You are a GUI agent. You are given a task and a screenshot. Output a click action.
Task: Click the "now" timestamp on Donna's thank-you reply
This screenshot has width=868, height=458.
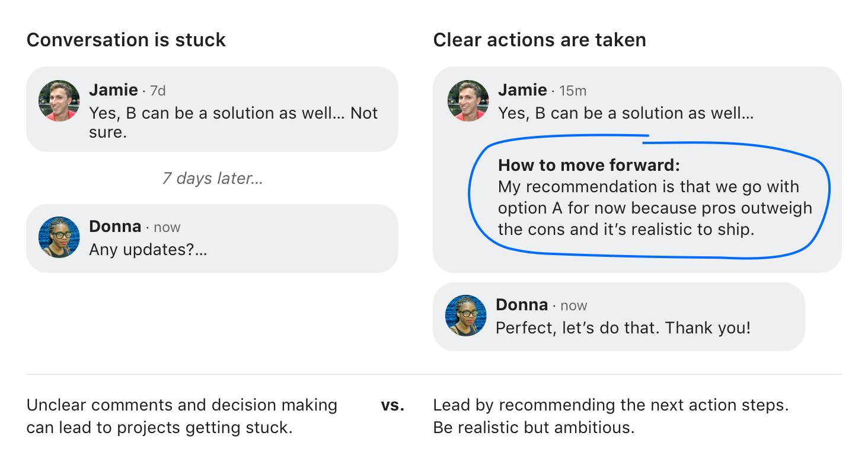click(573, 306)
